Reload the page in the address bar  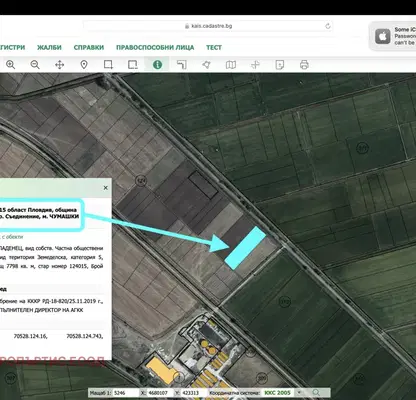(x=328, y=26)
